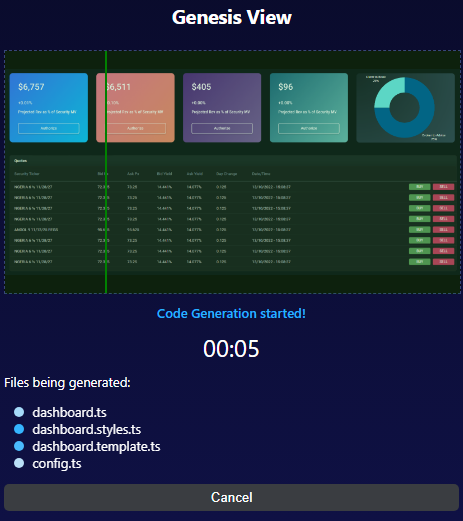The width and height of the screenshot is (463, 521).
Task: Click the button inside the $6,757 card
Action: pyautogui.click(x=49, y=128)
